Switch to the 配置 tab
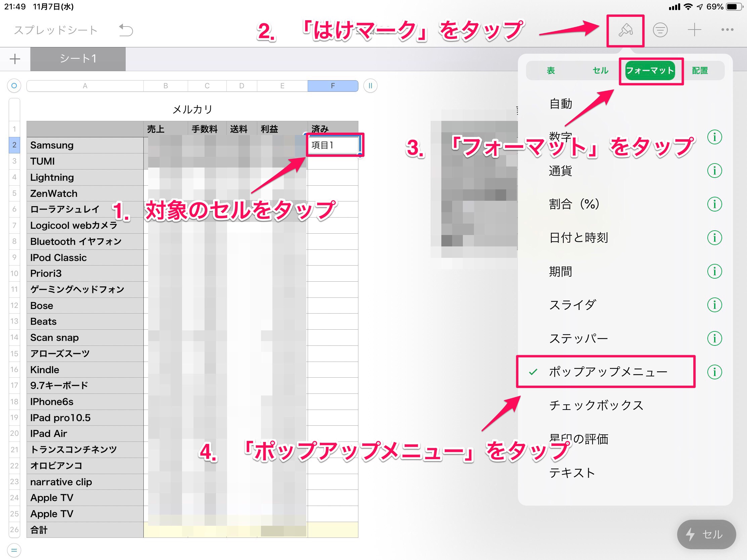This screenshot has width=747, height=560. (x=700, y=71)
